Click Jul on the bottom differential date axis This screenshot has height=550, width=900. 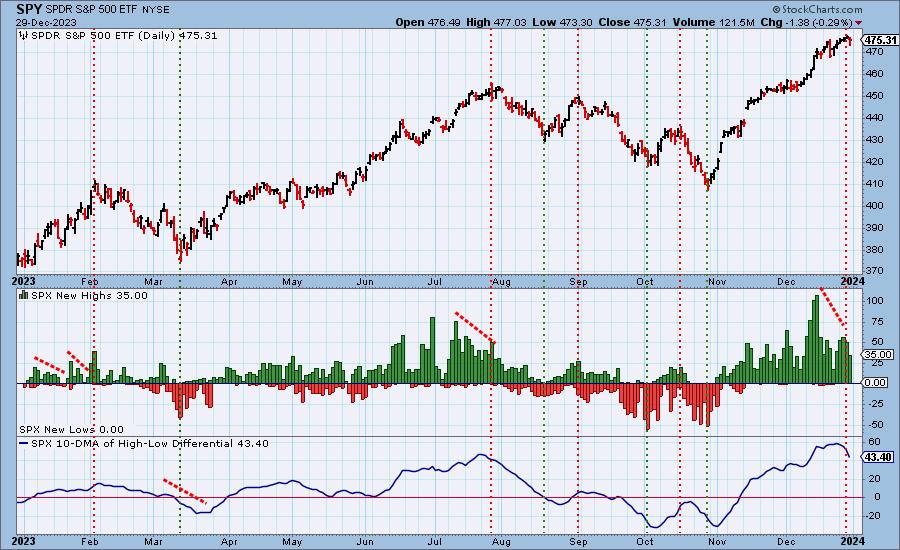(x=435, y=542)
